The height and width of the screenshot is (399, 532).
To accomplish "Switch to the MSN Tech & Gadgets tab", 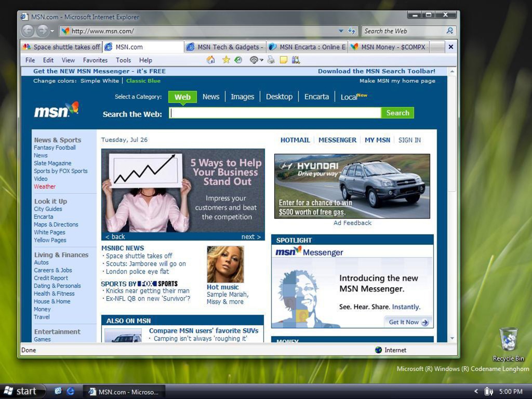I will pos(225,47).
